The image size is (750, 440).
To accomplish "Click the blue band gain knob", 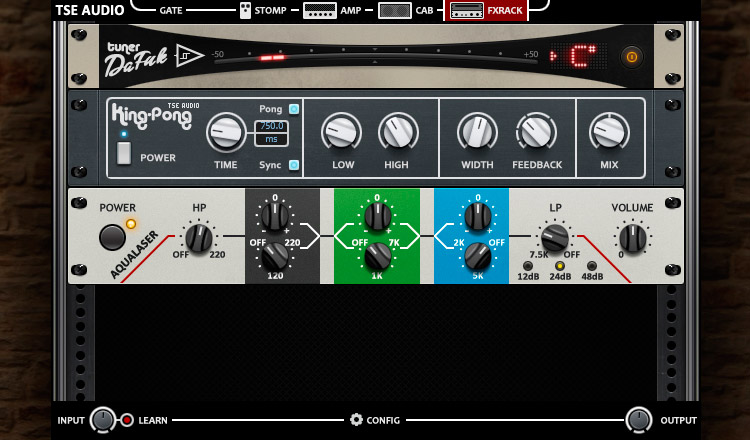I will pyautogui.click(x=477, y=216).
